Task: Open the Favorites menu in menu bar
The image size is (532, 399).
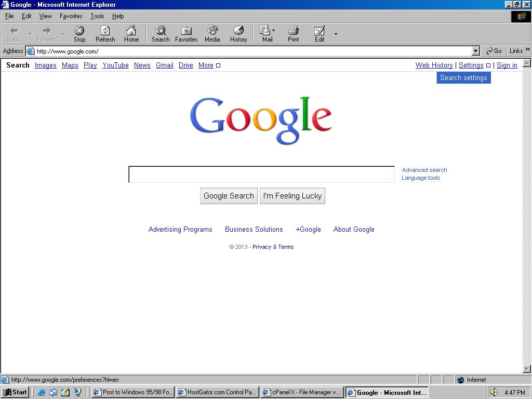Action: point(71,16)
